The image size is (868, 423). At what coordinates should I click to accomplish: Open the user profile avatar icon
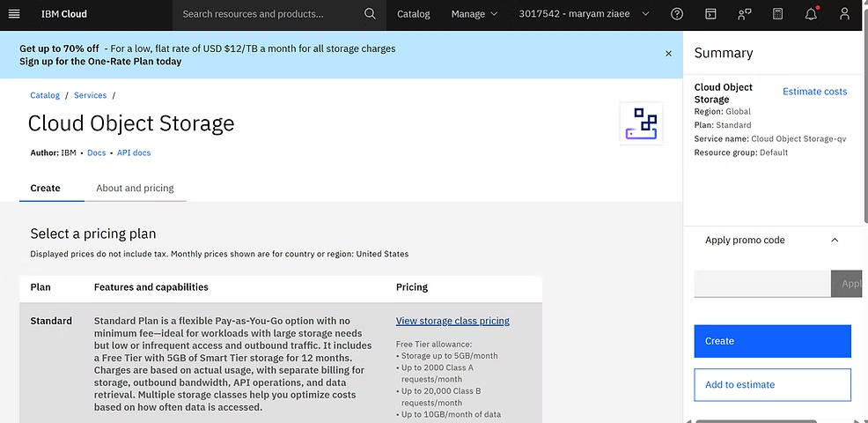[x=844, y=14]
